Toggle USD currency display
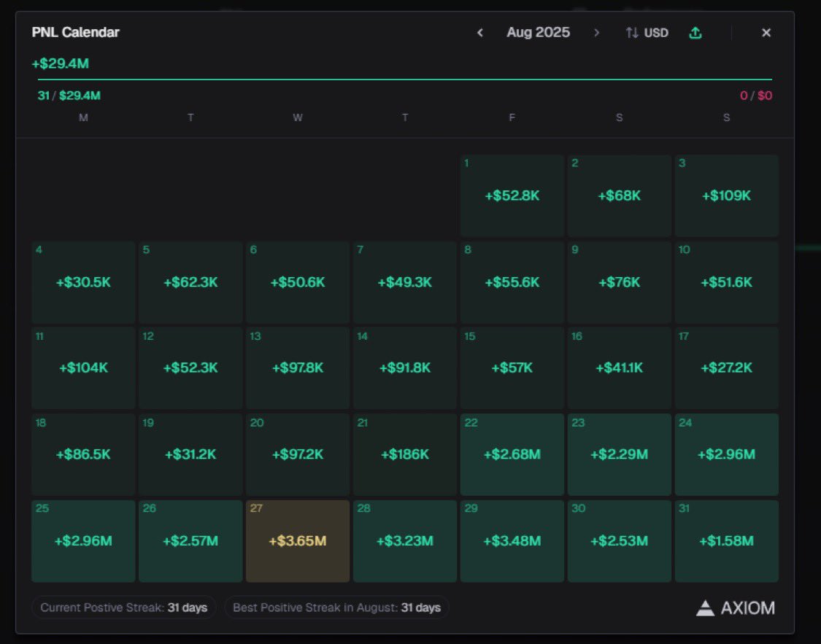 click(x=647, y=32)
